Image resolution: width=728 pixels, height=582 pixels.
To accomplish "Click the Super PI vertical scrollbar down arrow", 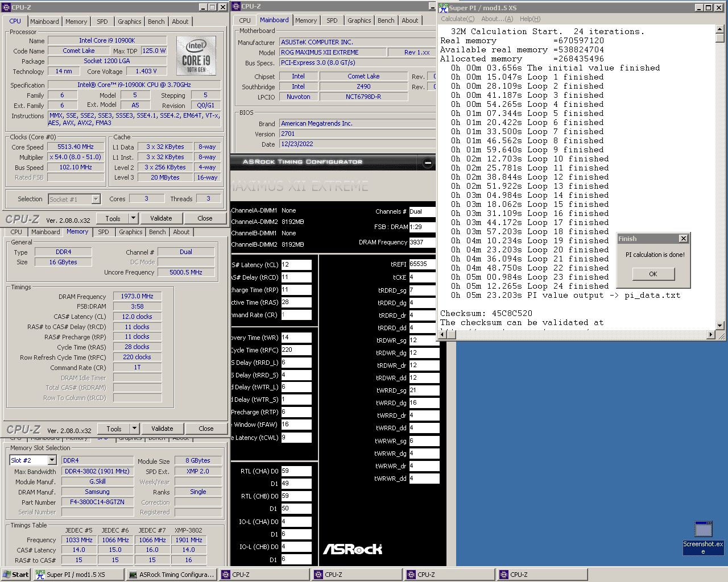I will click(720, 326).
